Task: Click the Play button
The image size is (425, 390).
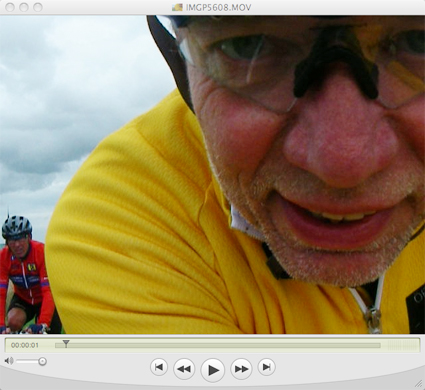Action: pyautogui.click(x=213, y=370)
